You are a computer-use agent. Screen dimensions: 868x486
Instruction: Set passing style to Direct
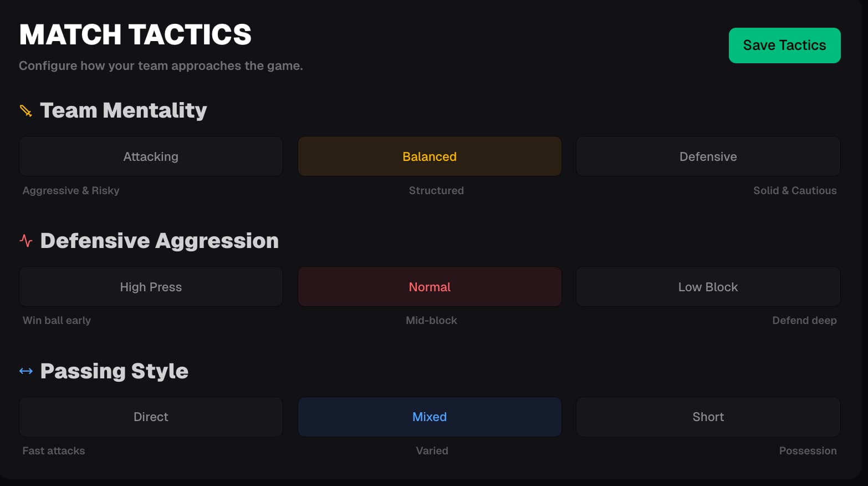point(151,417)
